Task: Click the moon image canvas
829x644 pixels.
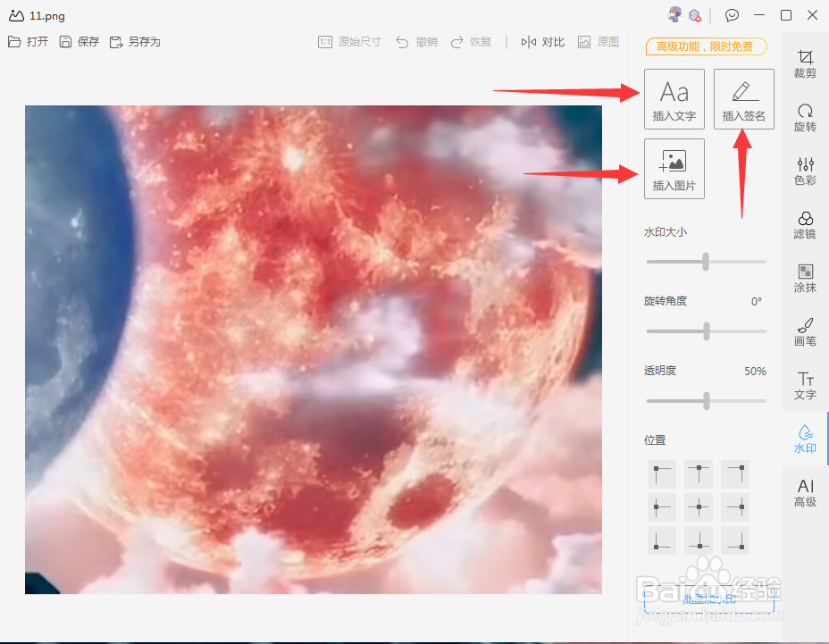Action: tap(314, 349)
